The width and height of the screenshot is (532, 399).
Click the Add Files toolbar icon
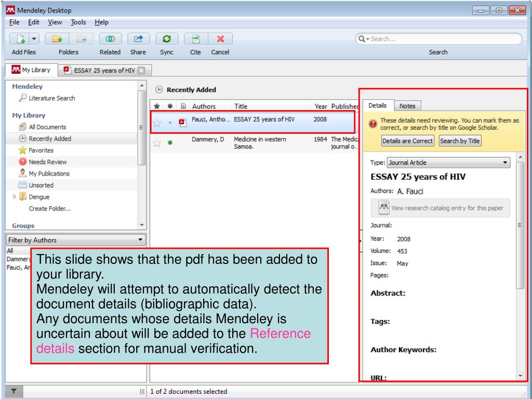pos(20,38)
